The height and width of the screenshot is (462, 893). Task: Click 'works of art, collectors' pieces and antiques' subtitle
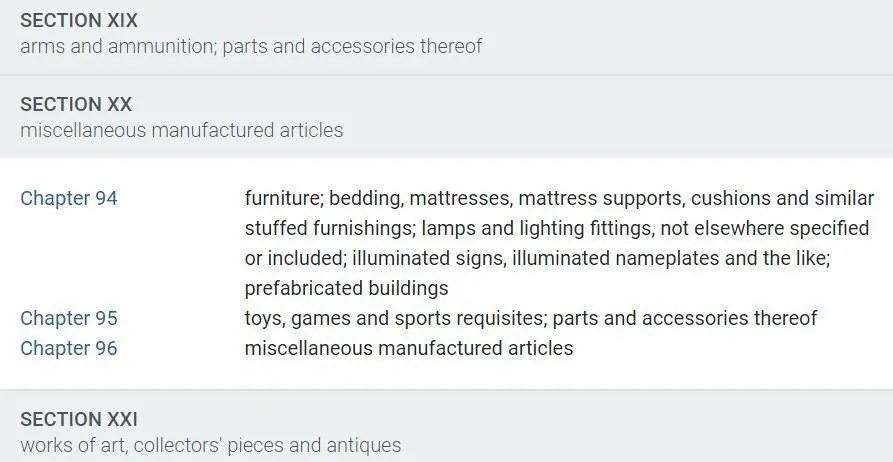pyautogui.click(x=211, y=445)
